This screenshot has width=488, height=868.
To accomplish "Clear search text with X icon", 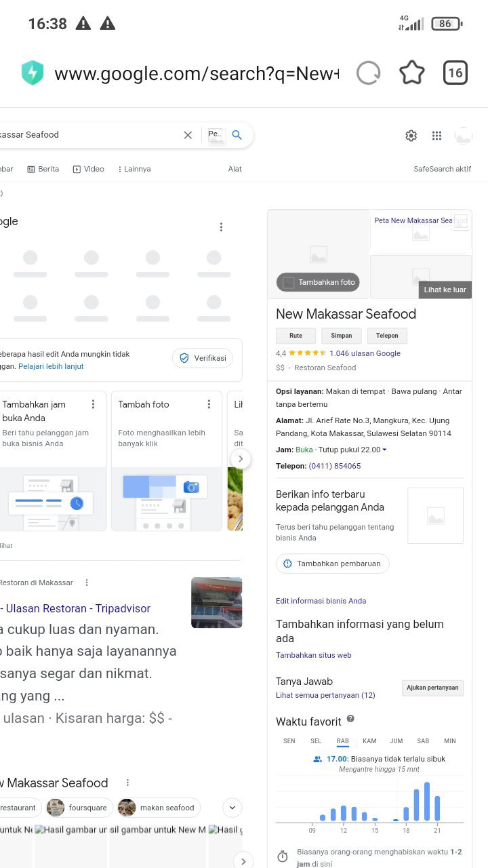I will pyautogui.click(x=188, y=135).
